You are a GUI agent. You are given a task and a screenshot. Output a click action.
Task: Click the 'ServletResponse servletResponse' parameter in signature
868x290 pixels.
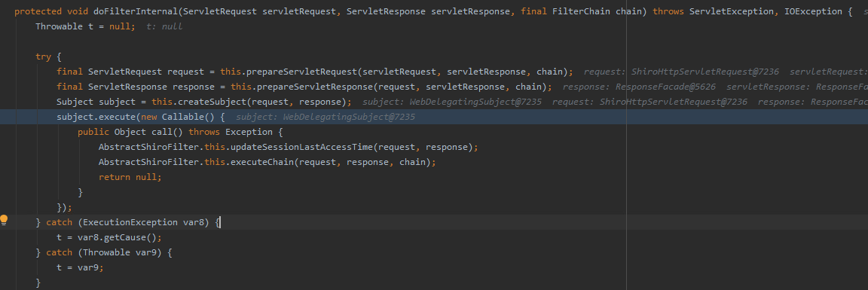pos(428,11)
